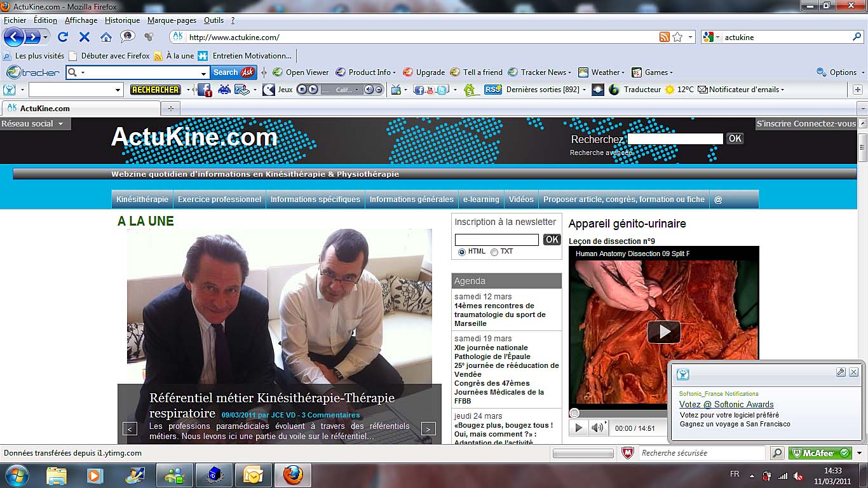This screenshot has height=488, width=868.
Task: Click Recherche avancée link
Action: pyautogui.click(x=601, y=152)
